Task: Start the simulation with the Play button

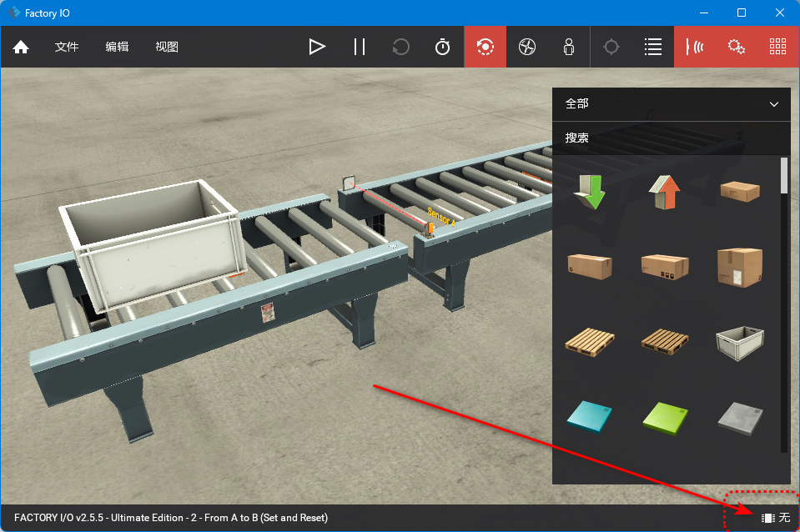Action: click(x=317, y=47)
